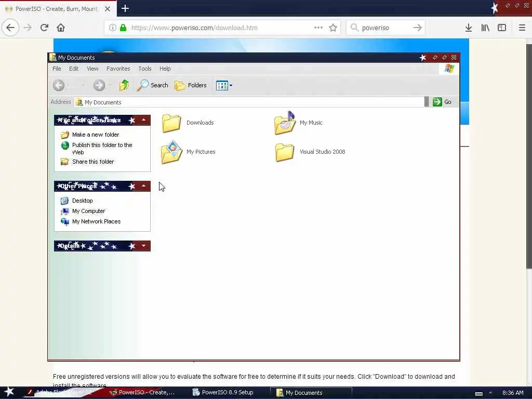
Task: Click the keyboard icon in system tray
Action: [478, 394]
